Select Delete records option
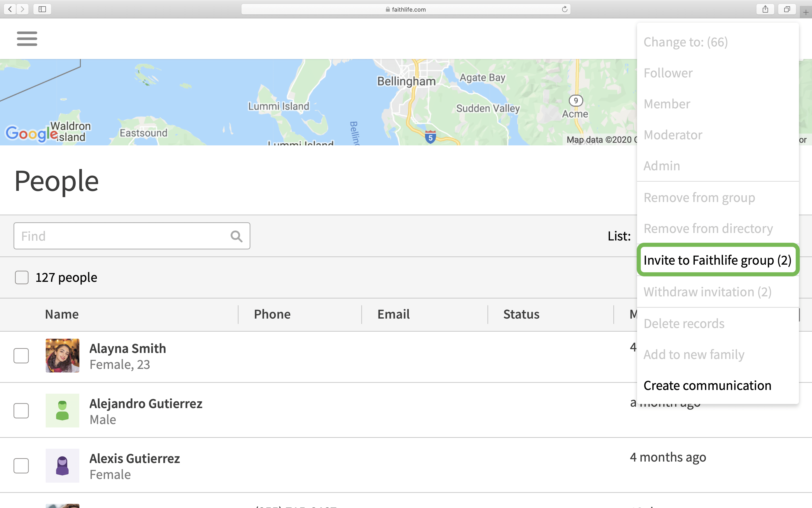This screenshot has height=508, width=812. (x=718, y=324)
